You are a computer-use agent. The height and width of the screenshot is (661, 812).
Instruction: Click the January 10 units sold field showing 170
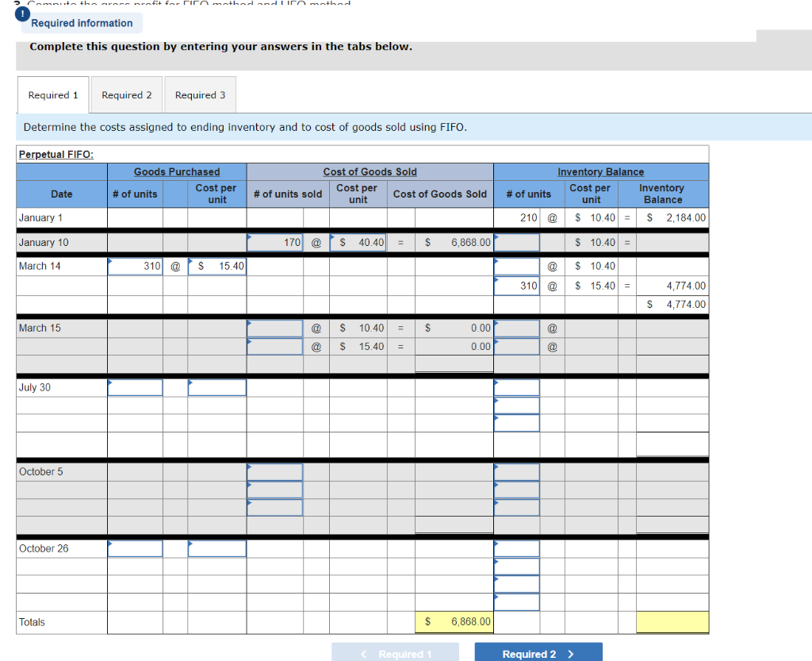pos(274,242)
